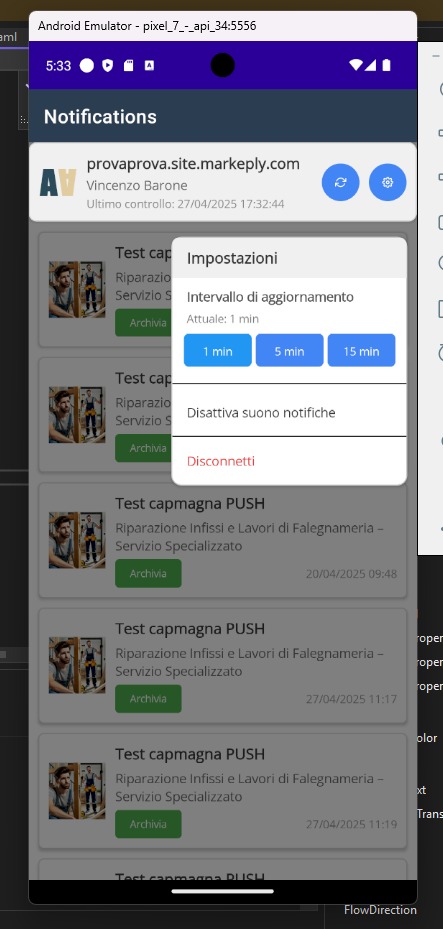This screenshot has height=929, width=443.
Task: Tap the battery status icon
Action: pyautogui.click(x=387, y=65)
